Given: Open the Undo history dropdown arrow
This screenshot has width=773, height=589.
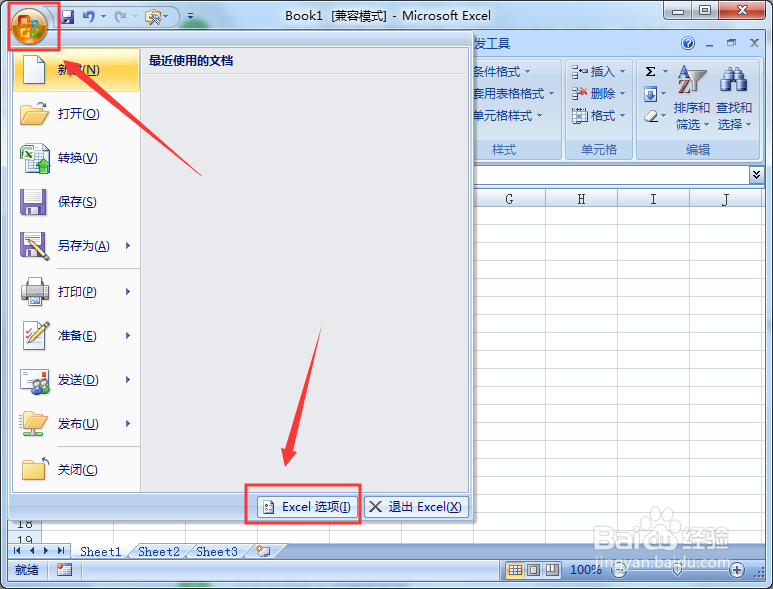Looking at the screenshot, I should 104,17.
